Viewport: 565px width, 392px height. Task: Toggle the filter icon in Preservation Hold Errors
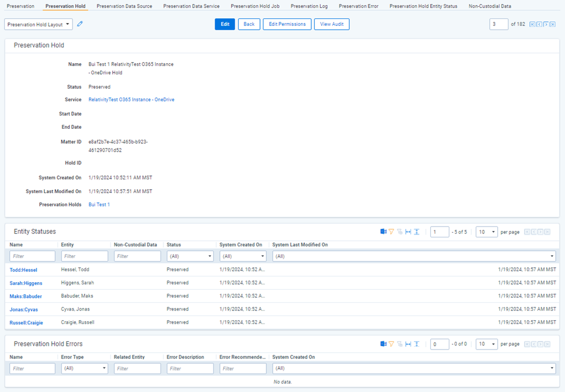pos(391,344)
